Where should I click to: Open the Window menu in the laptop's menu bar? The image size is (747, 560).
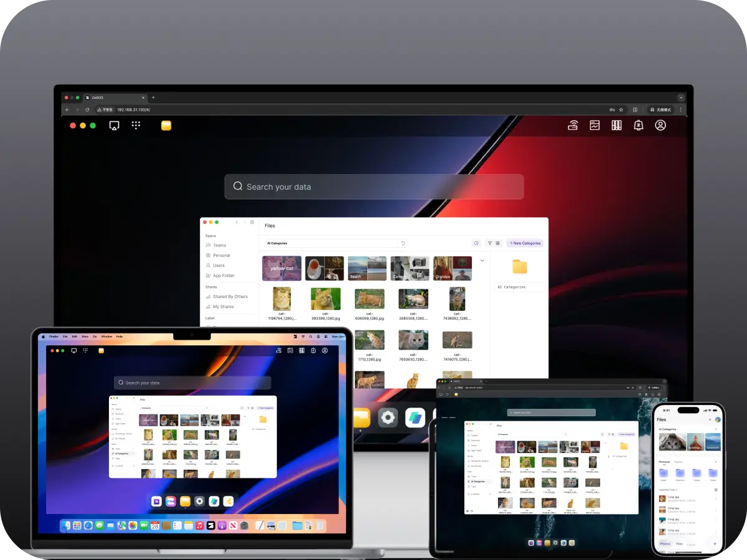[x=106, y=336]
